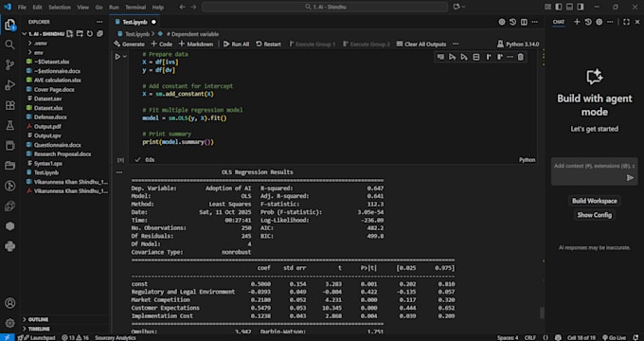Run the current cell play button
This screenshot has width=644, height=341.
click(x=117, y=57)
